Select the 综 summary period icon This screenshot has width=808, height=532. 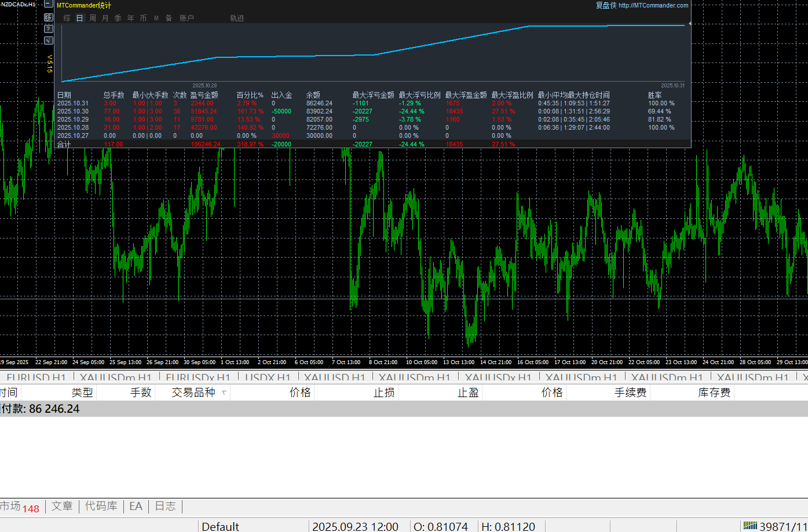[x=67, y=18]
